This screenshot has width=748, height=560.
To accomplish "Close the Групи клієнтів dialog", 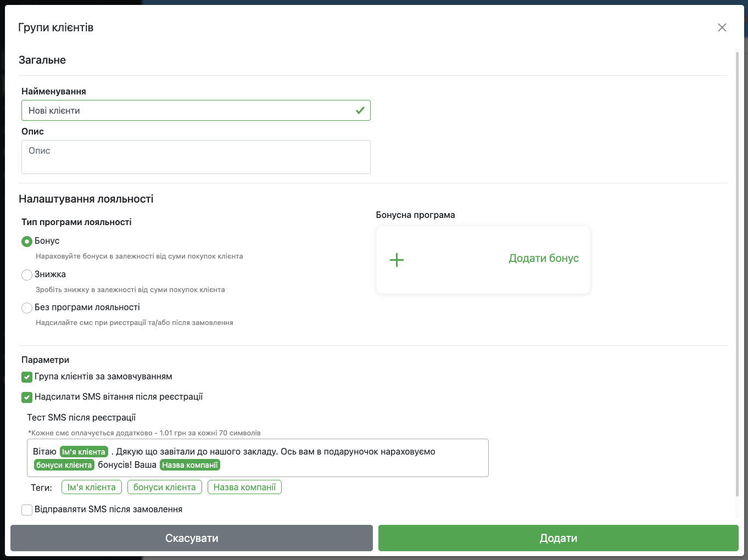I will point(722,27).
